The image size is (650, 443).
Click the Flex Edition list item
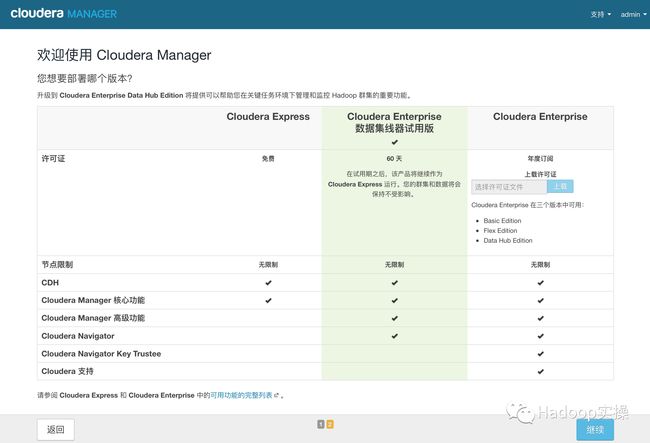(x=500, y=231)
